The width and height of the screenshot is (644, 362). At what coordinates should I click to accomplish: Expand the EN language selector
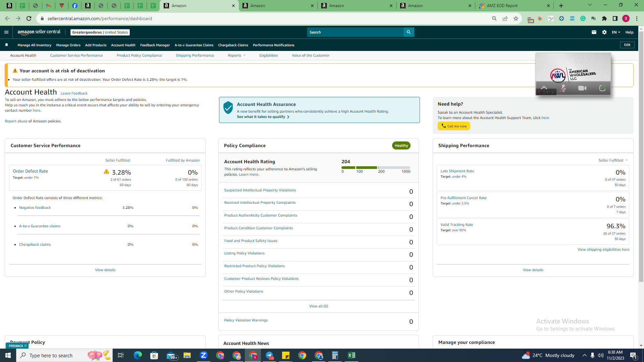tap(616, 32)
